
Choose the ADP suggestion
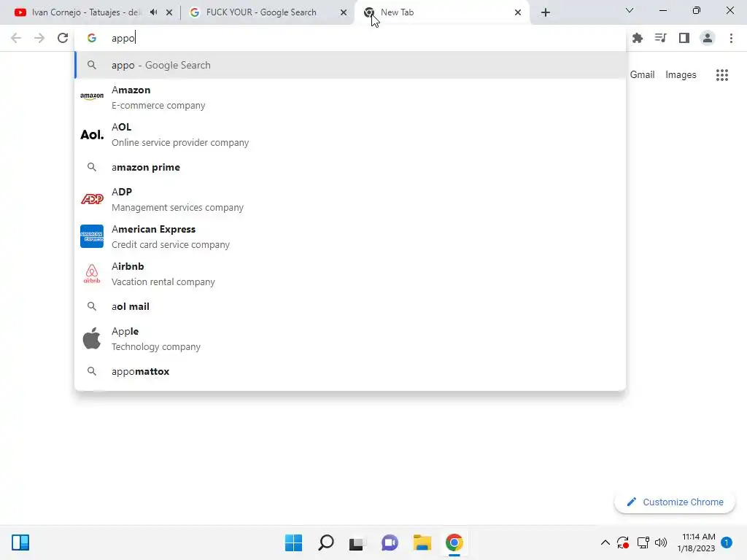[350, 200]
